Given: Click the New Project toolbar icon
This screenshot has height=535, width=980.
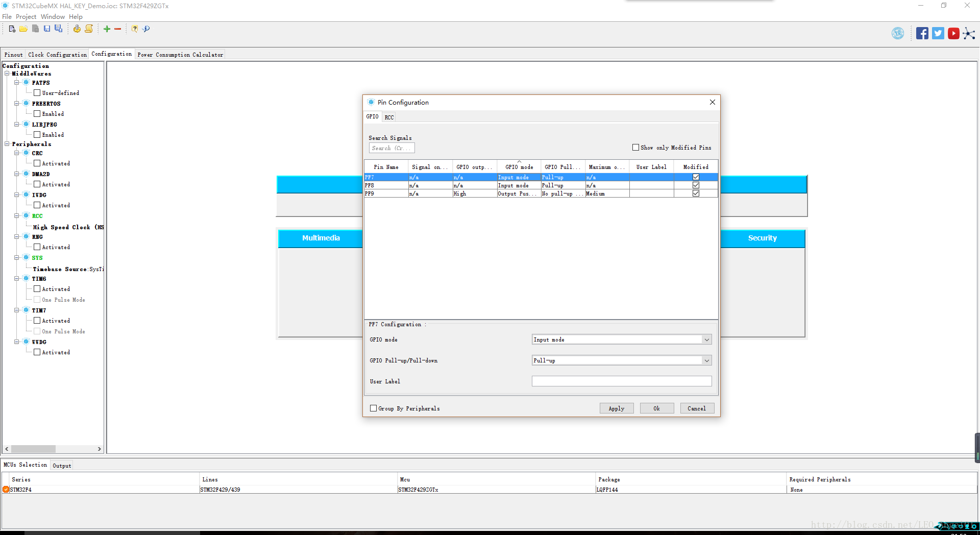Looking at the screenshot, I should coord(12,29).
